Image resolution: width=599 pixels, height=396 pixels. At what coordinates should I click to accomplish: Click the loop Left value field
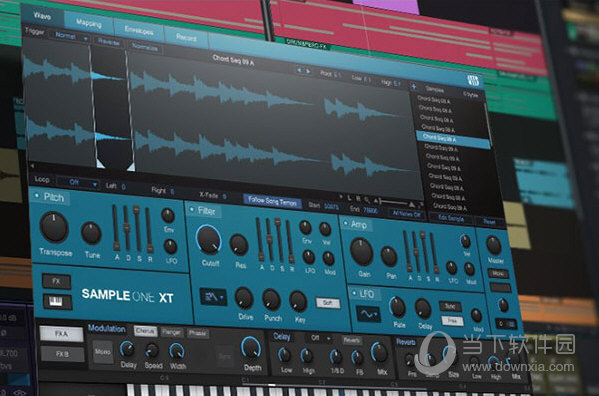pos(123,187)
